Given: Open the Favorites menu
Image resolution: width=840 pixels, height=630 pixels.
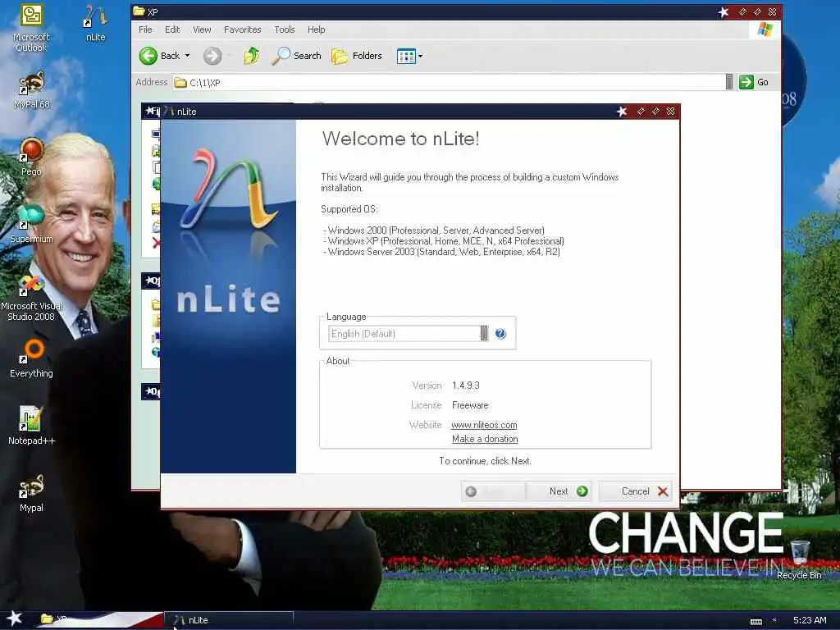Looking at the screenshot, I should 242,30.
